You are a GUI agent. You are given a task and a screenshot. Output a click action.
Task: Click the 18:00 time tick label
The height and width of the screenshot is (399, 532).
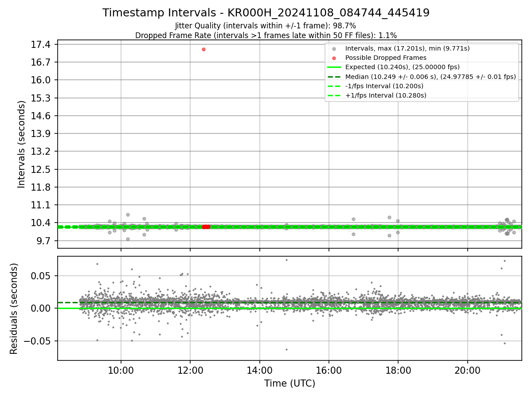(x=398, y=370)
